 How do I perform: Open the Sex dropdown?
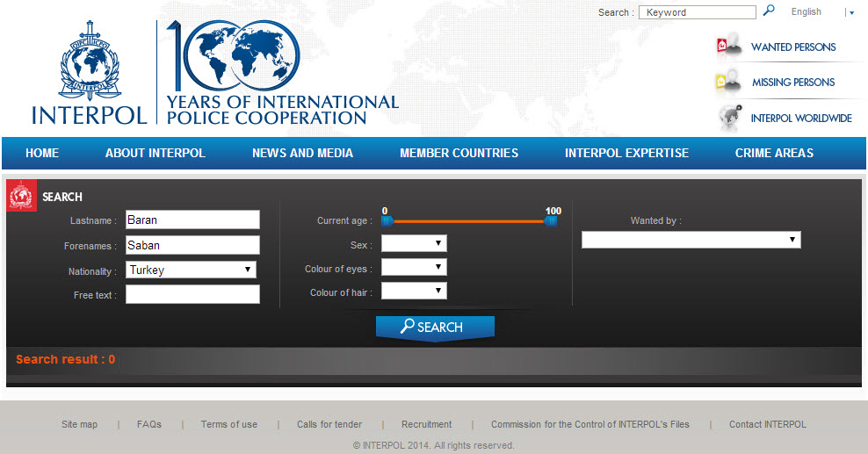point(414,243)
